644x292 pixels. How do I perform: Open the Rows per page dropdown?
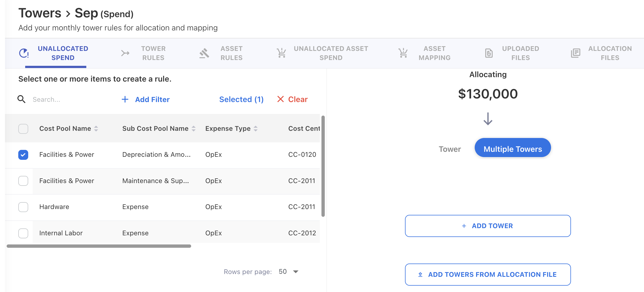point(289,272)
